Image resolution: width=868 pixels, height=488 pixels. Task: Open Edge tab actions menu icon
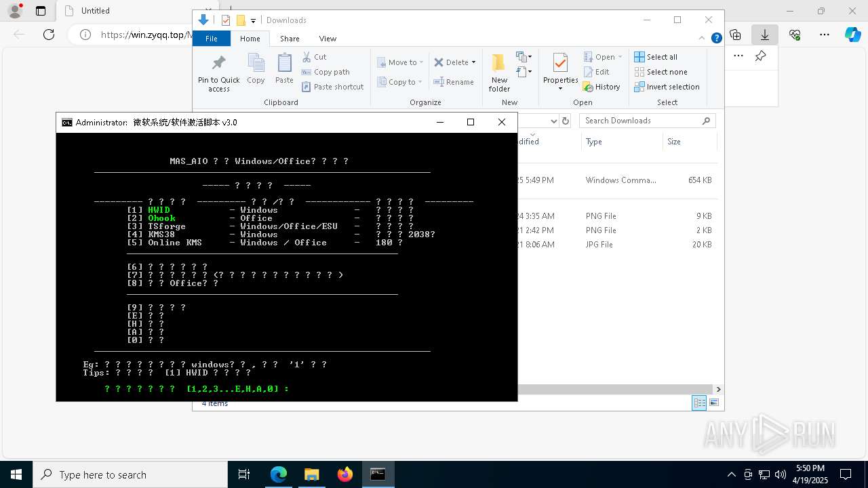click(x=41, y=11)
